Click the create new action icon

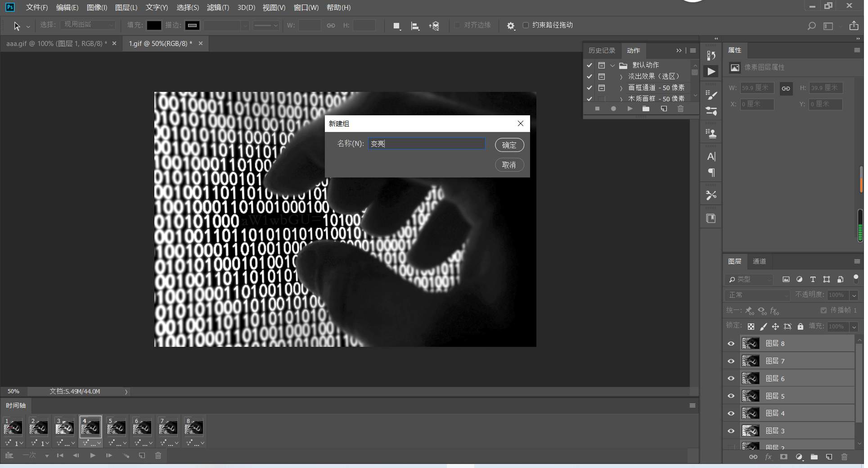pyautogui.click(x=664, y=109)
